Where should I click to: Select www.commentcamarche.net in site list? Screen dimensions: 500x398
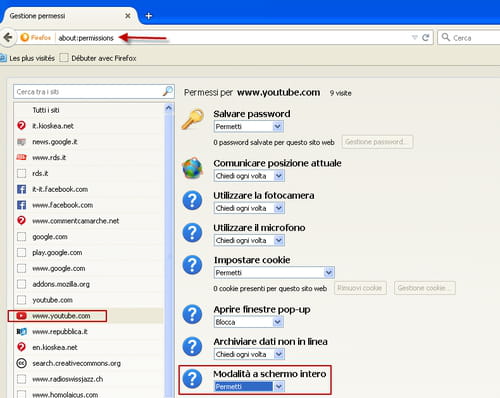point(89,221)
